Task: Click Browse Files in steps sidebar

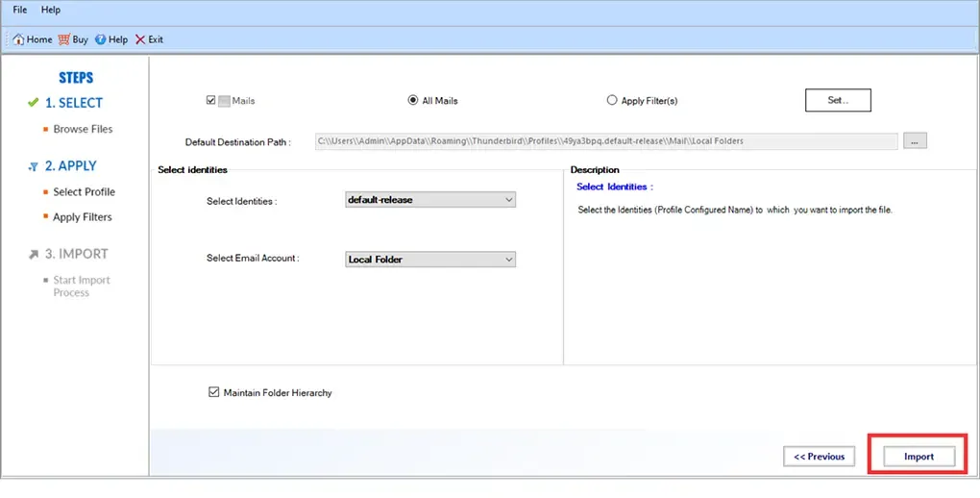Action: 84,129
